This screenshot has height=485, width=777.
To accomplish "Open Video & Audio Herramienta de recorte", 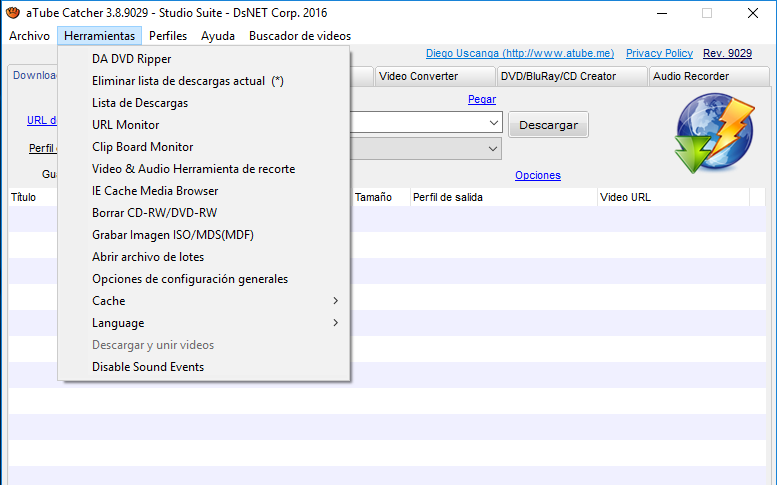I will [x=204, y=169].
